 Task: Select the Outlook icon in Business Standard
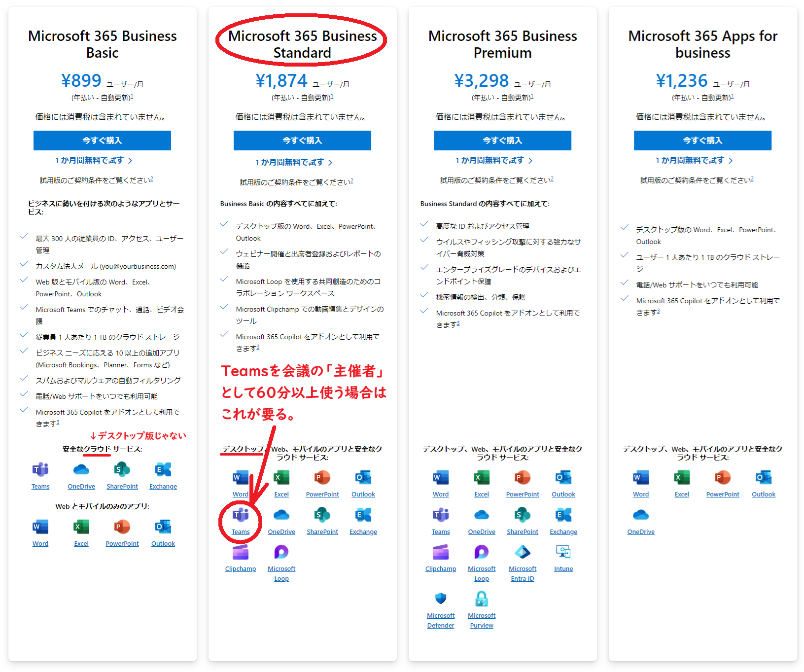[x=363, y=478]
